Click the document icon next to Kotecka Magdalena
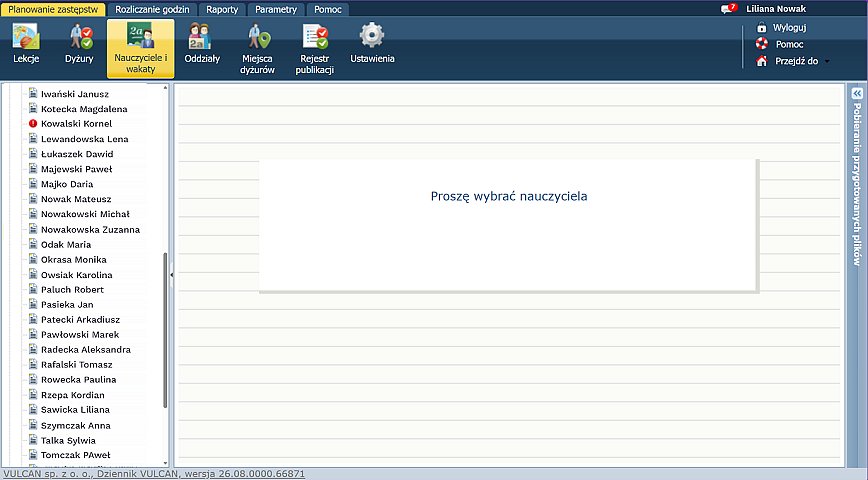 [x=33, y=109]
